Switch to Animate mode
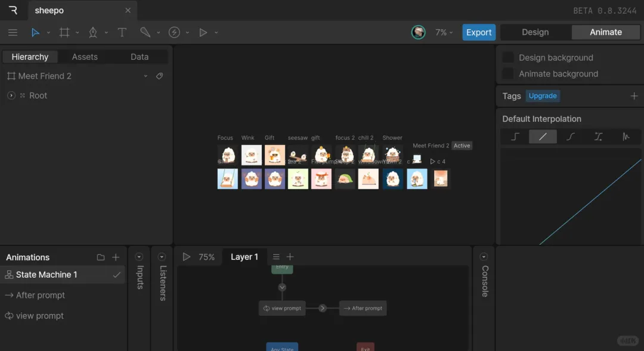The height and width of the screenshot is (351, 644). click(605, 32)
